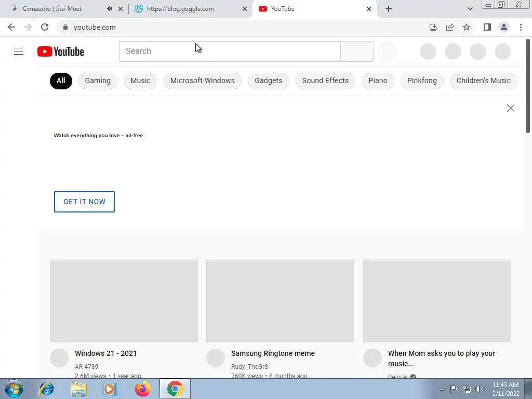View site info via the padlock icon

click(65, 27)
